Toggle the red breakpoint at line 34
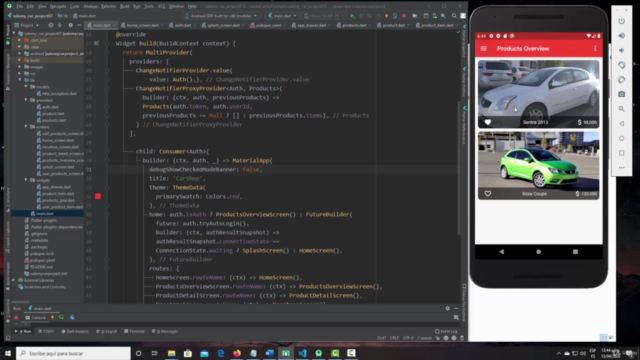The width and height of the screenshot is (640, 360). click(98, 196)
